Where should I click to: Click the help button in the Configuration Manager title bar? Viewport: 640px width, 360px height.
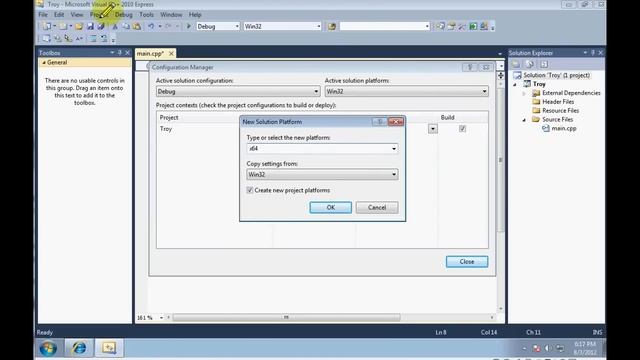(x=470, y=67)
